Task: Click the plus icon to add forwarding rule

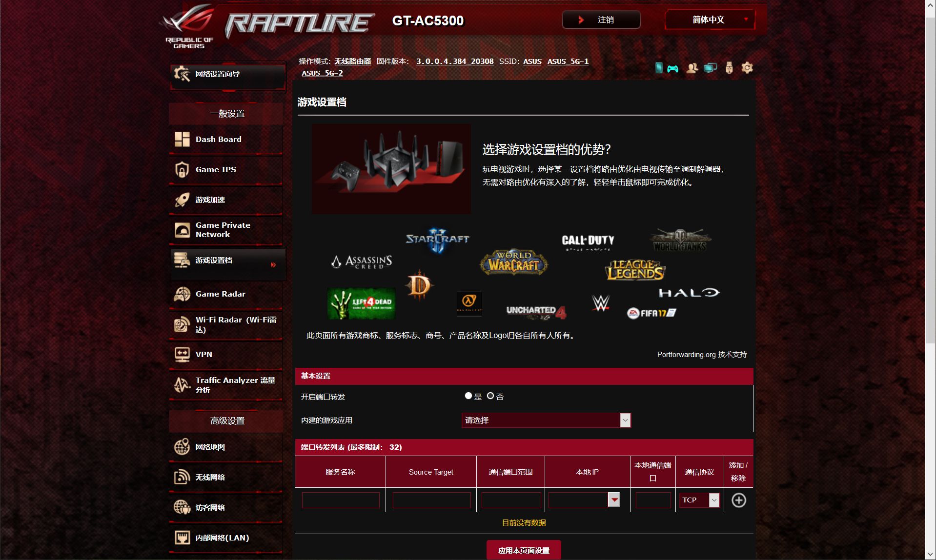Action: pyautogui.click(x=738, y=500)
